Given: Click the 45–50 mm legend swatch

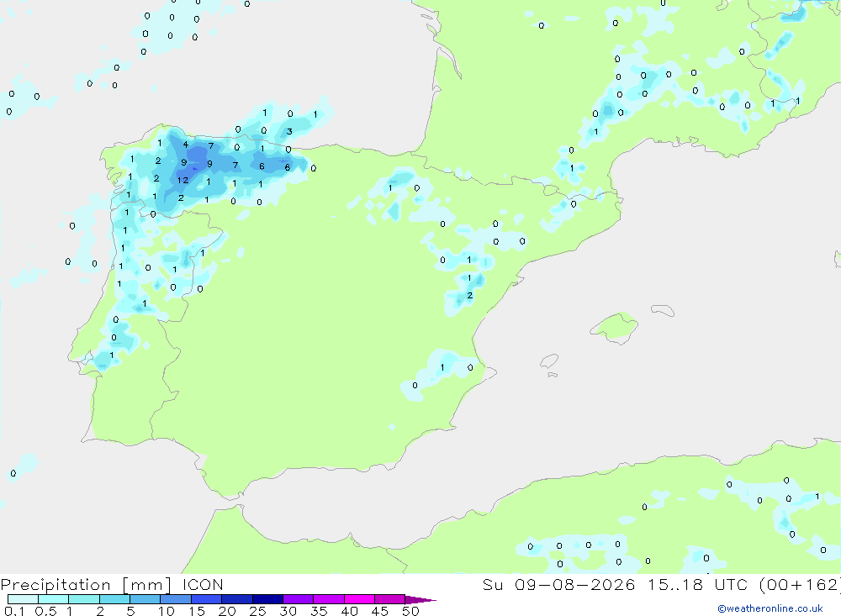Looking at the screenshot, I should 390,599.
